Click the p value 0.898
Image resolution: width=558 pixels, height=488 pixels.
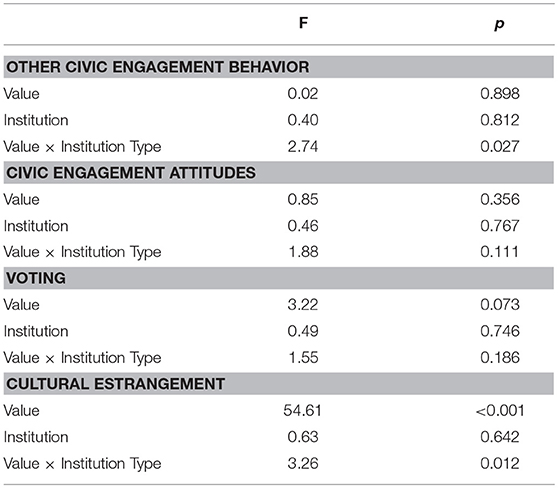point(500,94)
